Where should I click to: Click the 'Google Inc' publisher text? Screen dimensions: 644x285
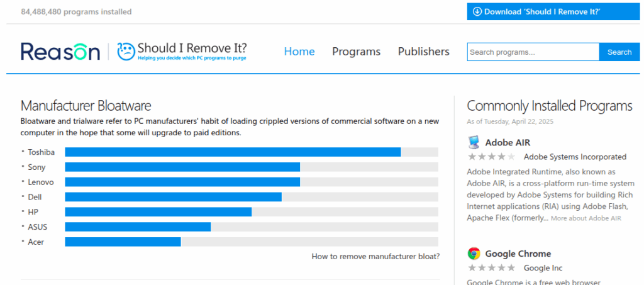point(543,268)
